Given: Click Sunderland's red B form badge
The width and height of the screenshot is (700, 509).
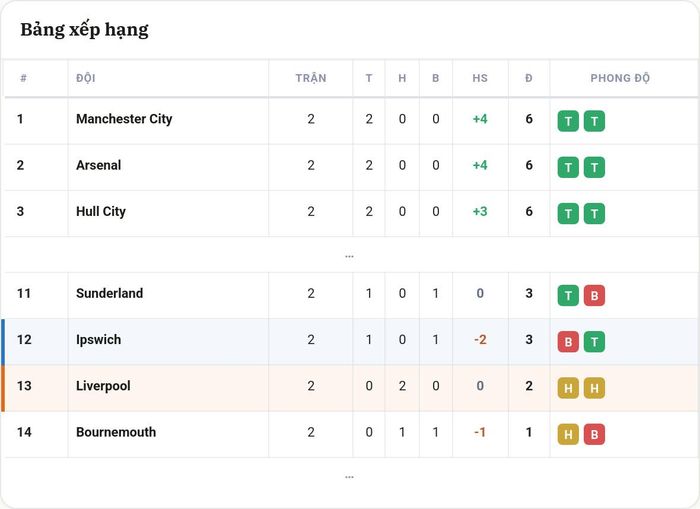Looking at the screenshot, I should click(x=594, y=296).
